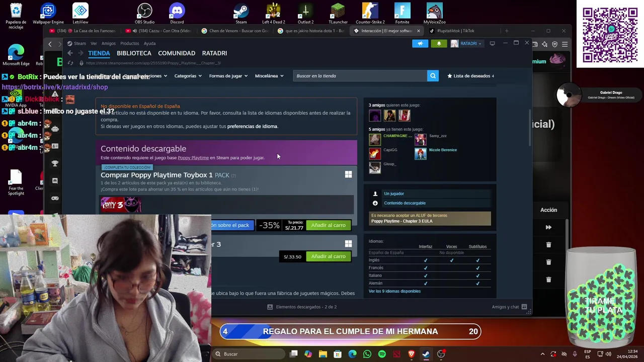Open Spotify from the taskbar
Viewport: 644px width, 362px height.
[382, 354]
